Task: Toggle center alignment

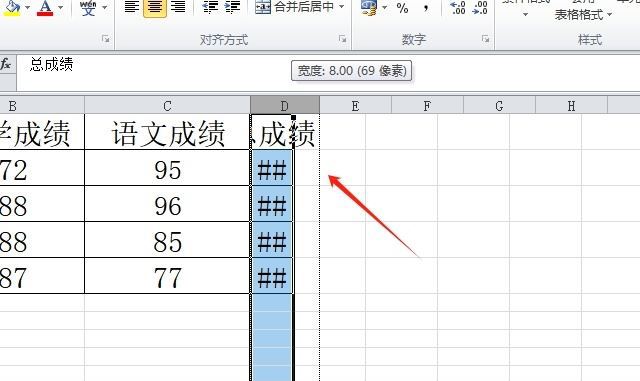Action: pyautogui.click(x=155, y=7)
